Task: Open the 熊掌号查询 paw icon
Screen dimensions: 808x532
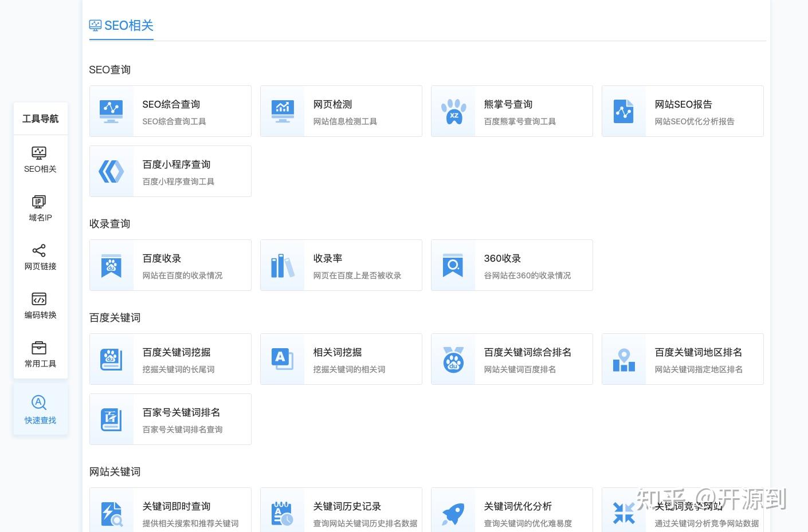Action: click(453, 111)
